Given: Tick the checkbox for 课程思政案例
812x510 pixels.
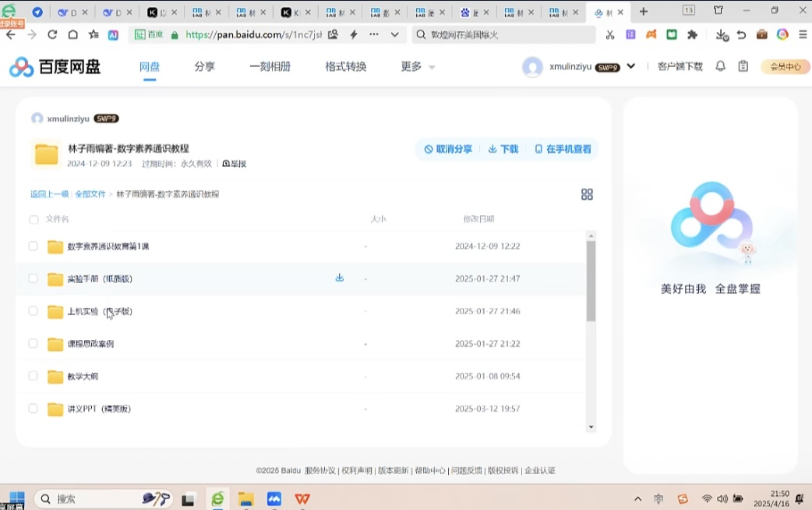Looking at the screenshot, I should click(x=34, y=343).
